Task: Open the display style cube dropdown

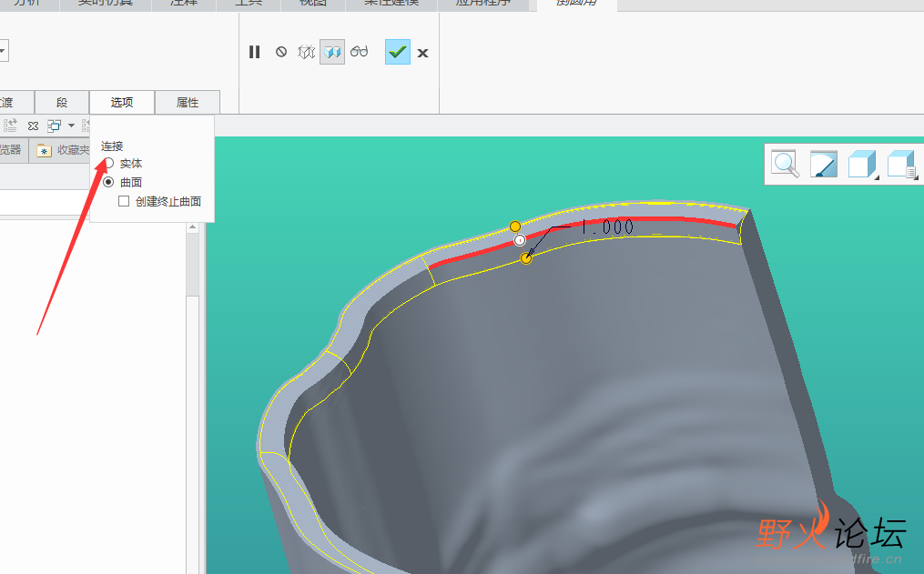Action: (863, 165)
